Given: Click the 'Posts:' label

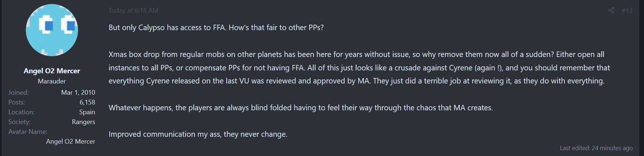Looking at the screenshot, I should click(x=17, y=102).
